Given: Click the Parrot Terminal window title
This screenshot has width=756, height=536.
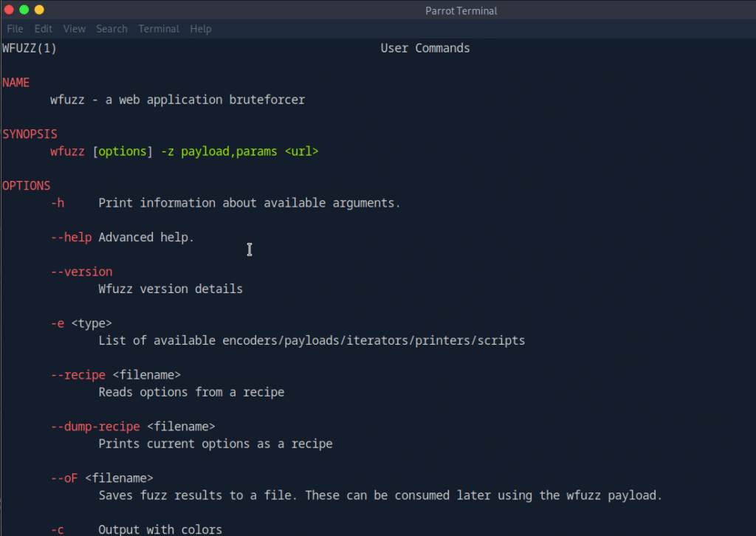Looking at the screenshot, I should [461, 10].
